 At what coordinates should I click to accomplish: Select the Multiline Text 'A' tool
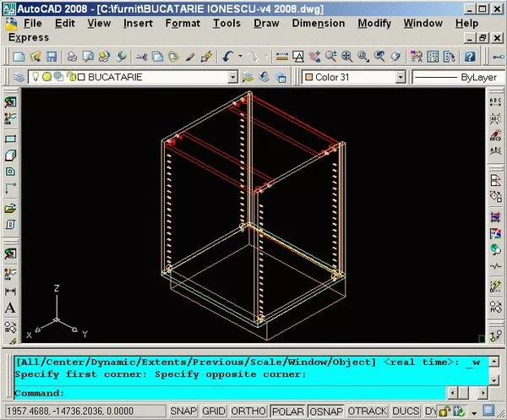tap(10, 308)
